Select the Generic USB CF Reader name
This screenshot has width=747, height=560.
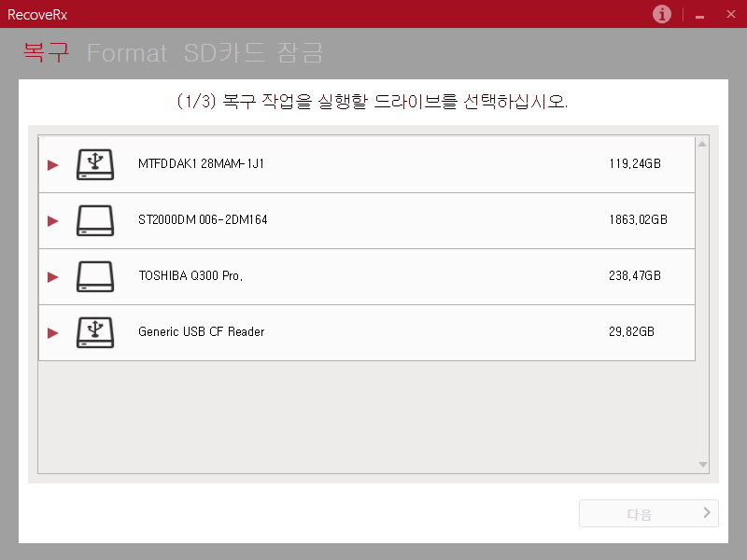click(201, 332)
